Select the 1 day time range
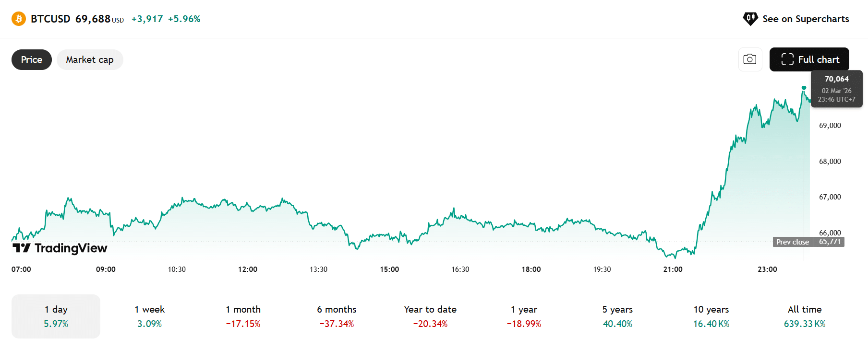 (x=56, y=316)
